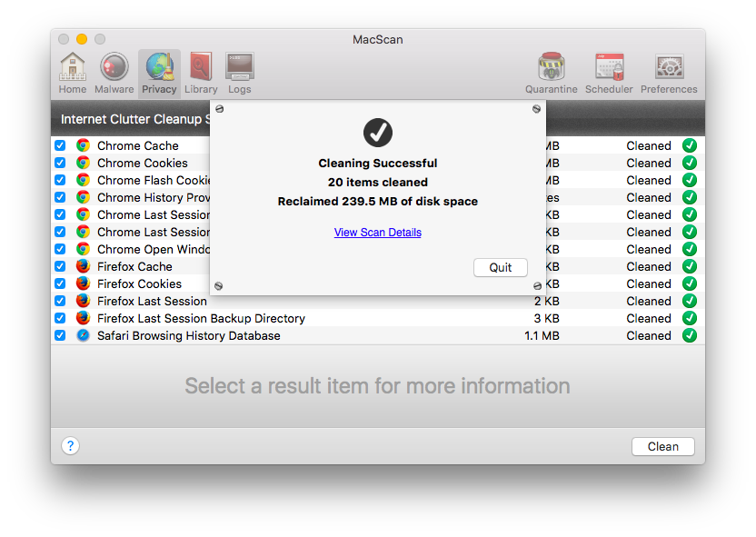
Task: Click green check for Chrome History Provider row
Action: [690, 198]
